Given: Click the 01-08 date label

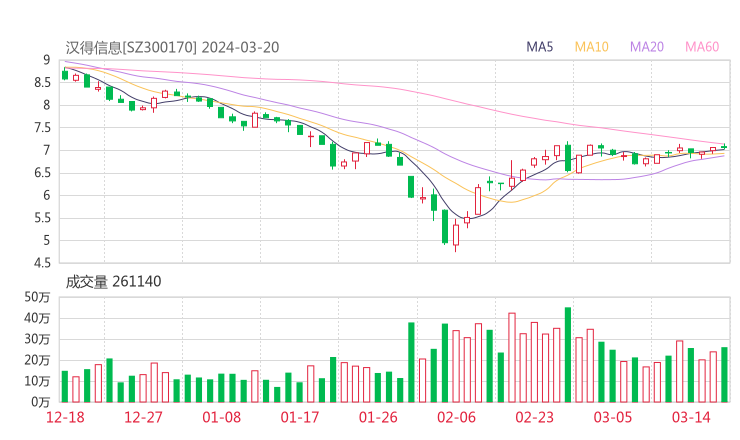Looking at the screenshot, I should [x=221, y=417].
